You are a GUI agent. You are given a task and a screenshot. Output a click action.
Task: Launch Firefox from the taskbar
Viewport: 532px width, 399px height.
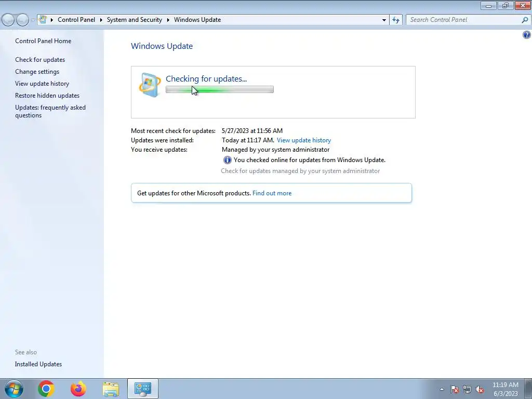(78, 389)
